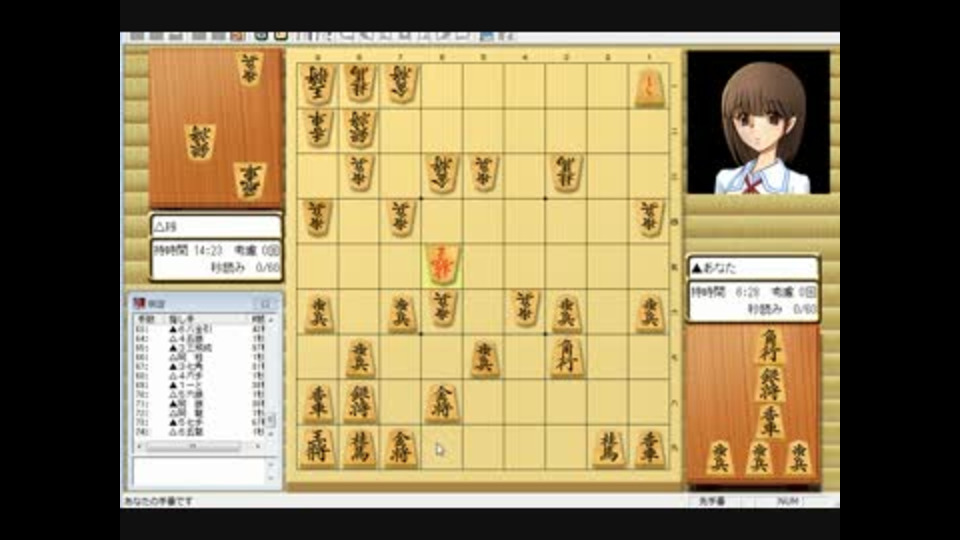The image size is (960, 540).
Task: Click the opponent pawn on 1四
Action: pos(649,217)
